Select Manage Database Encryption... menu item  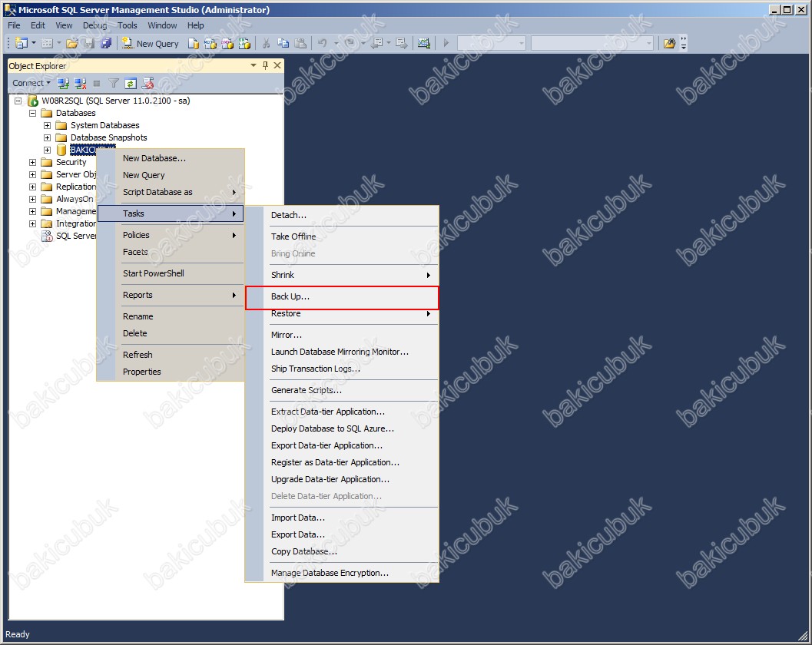[x=342, y=573]
